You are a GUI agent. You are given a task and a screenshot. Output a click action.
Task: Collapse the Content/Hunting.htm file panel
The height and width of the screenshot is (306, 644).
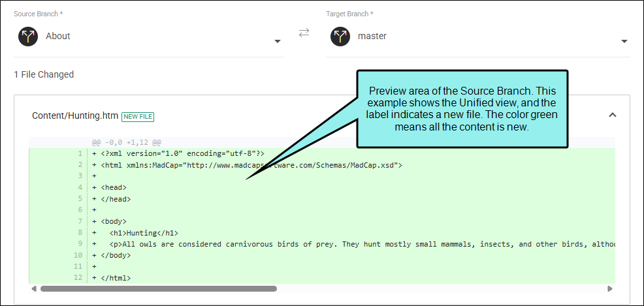612,115
